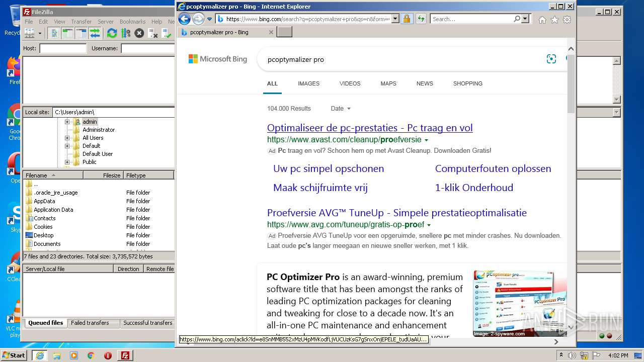
Task: Expand the All Users tree node
Action: [67, 138]
